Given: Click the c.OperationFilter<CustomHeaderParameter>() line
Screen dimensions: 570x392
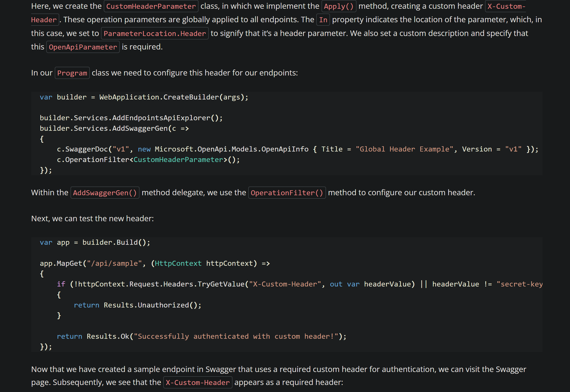Looking at the screenshot, I should point(148,160).
